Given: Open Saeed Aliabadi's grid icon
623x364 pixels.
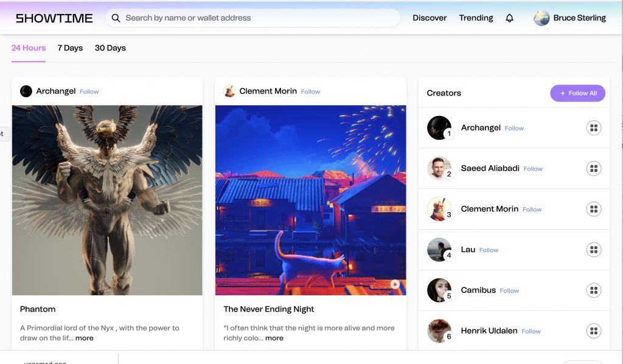Looking at the screenshot, I should pyautogui.click(x=594, y=168).
